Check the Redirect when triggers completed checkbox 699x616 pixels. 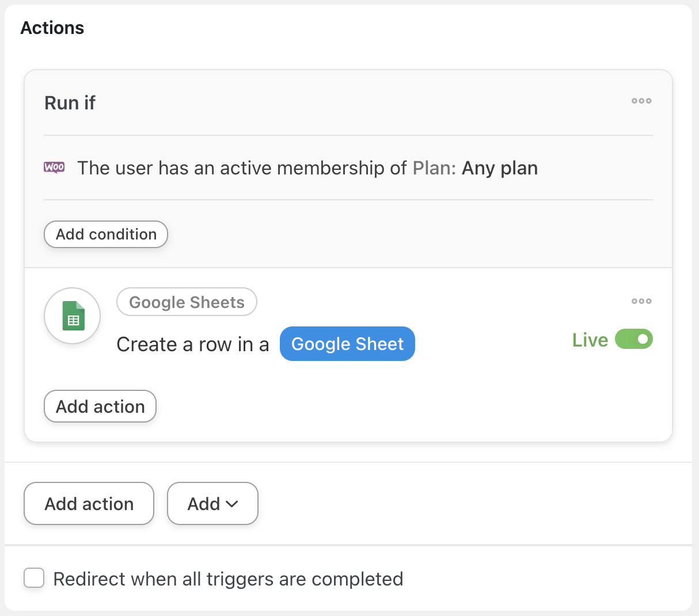[x=34, y=578]
